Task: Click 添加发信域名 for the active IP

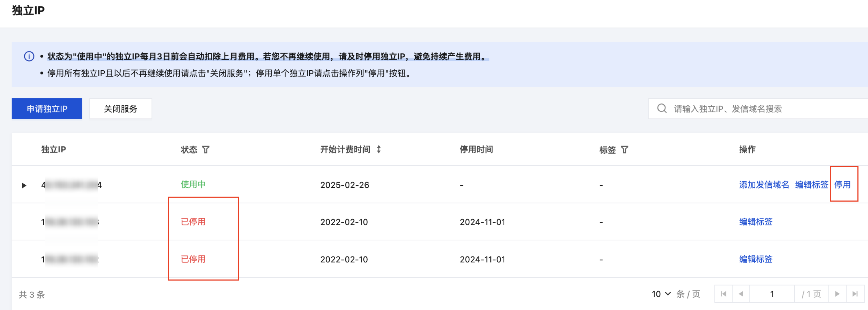Action: click(764, 185)
